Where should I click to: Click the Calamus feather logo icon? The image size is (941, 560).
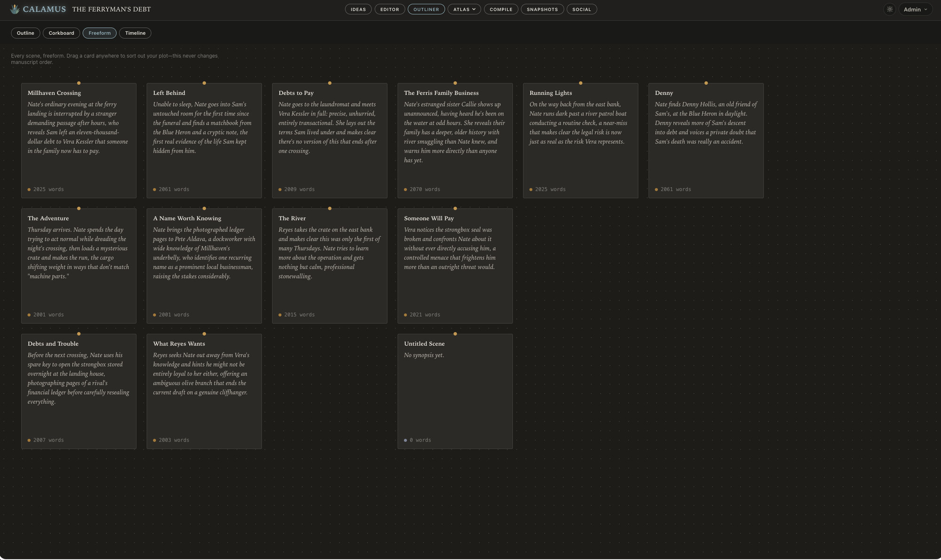pyautogui.click(x=15, y=9)
